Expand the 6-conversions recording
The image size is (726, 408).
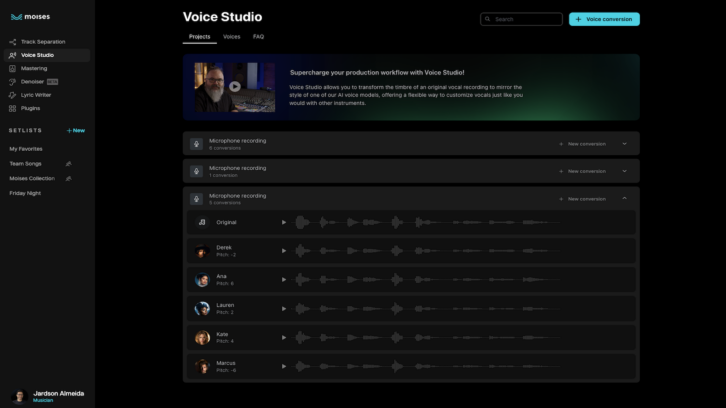click(625, 144)
